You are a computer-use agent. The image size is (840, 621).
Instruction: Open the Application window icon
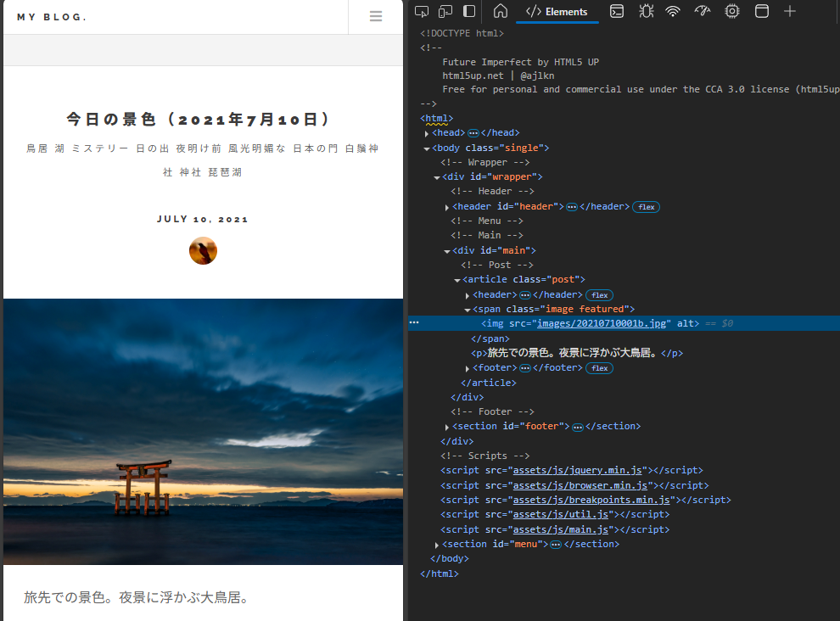pos(761,11)
